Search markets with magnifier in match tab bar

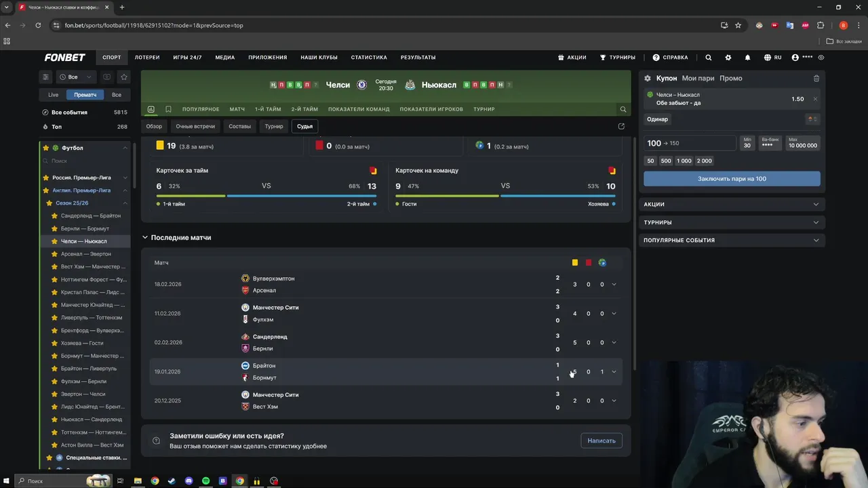tap(623, 109)
